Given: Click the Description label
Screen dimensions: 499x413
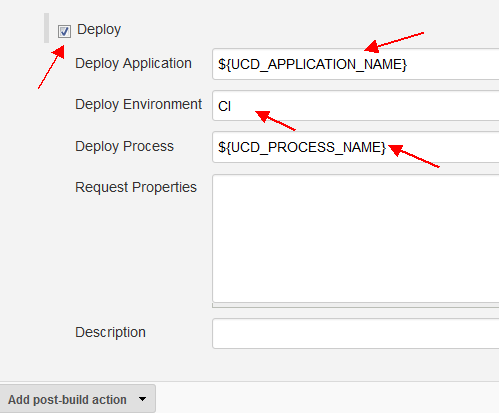Looking at the screenshot, I should [110, 332].
